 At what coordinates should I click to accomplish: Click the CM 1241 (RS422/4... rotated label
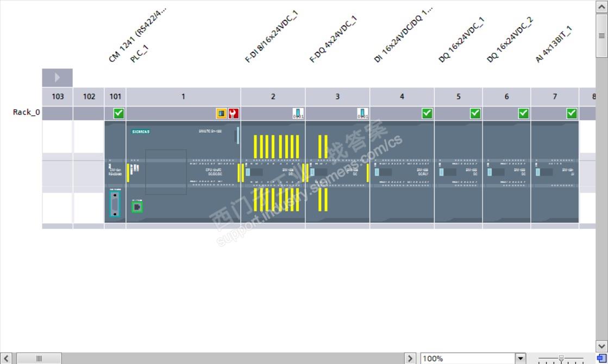point(137,34)
